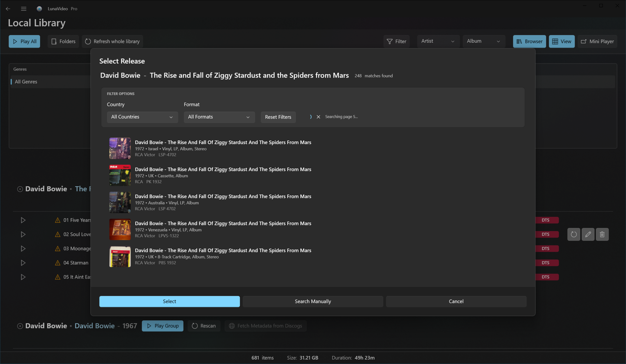The image size is (626, 364).
Task: Click warning icon on 04 Starman
Action: tap(58, 263)
